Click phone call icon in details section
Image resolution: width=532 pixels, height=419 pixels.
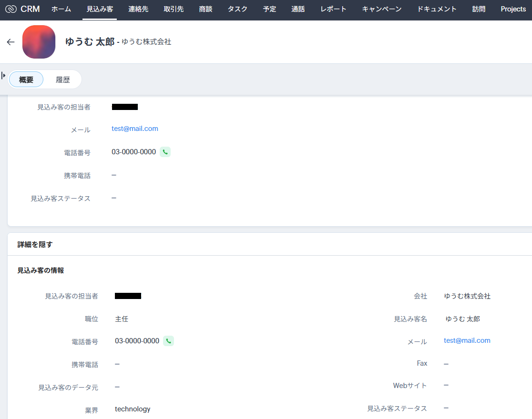168,341
